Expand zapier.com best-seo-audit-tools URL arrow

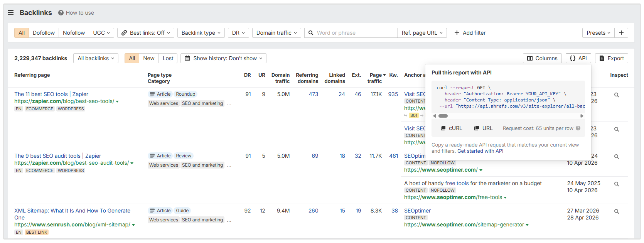point(132,163)
